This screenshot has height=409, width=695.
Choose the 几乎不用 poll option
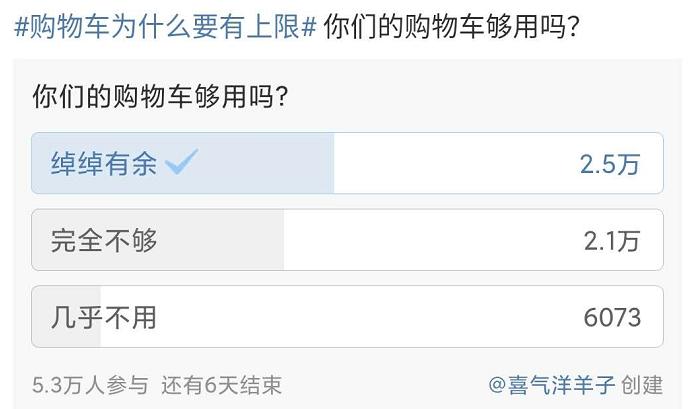(347, 316)
